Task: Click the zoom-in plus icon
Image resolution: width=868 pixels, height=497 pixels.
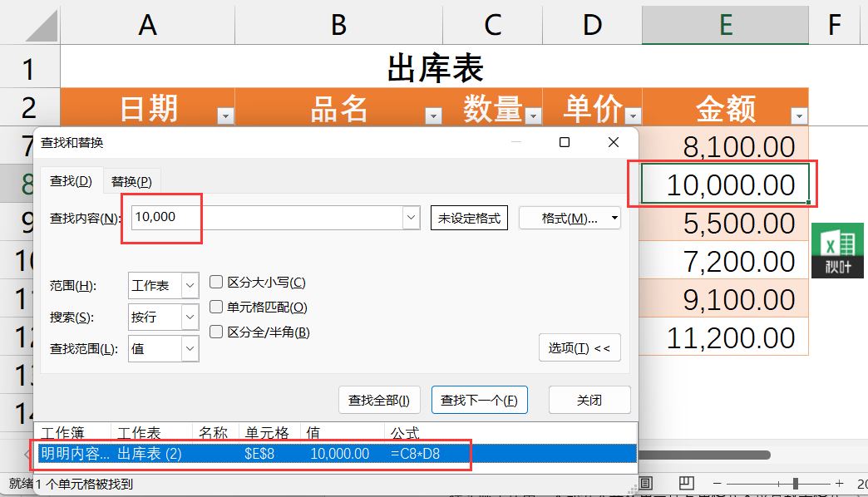Action: pos(841,482)
